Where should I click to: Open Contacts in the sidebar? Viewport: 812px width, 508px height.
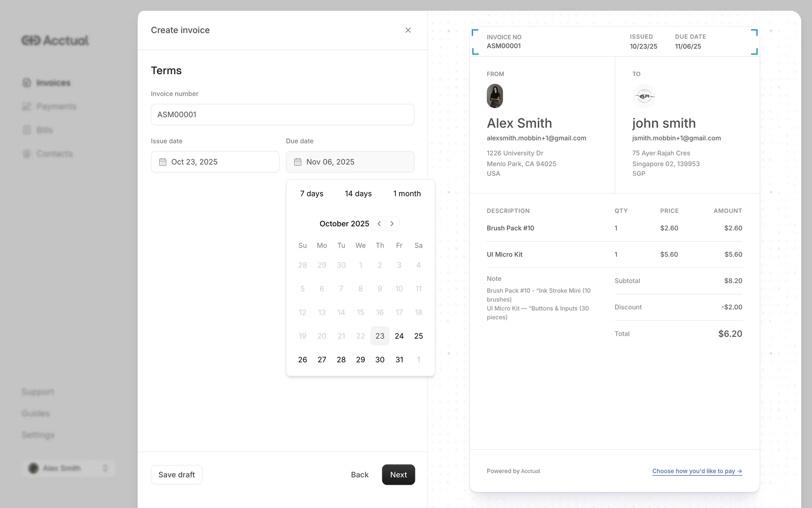[54, 154]
